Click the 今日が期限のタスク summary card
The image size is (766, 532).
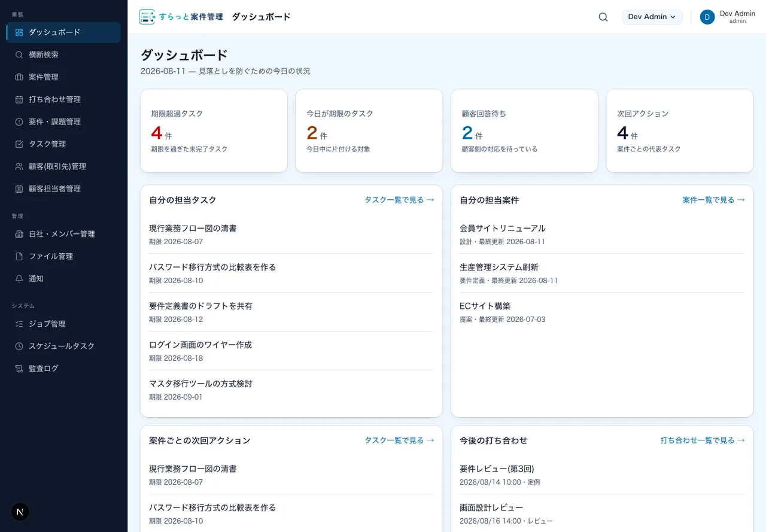point(369,131)
